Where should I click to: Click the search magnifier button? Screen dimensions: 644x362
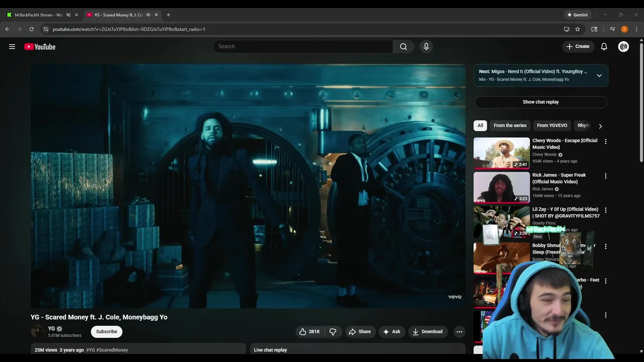coord(404,46)
